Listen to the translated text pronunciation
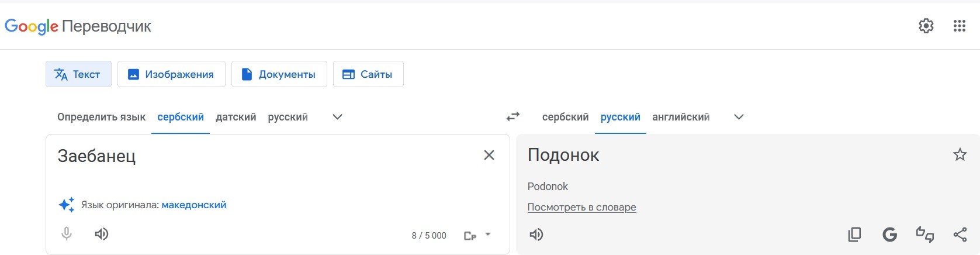This screenshot has height=255, width=980. pyautogui.click(x=536, y=235)
